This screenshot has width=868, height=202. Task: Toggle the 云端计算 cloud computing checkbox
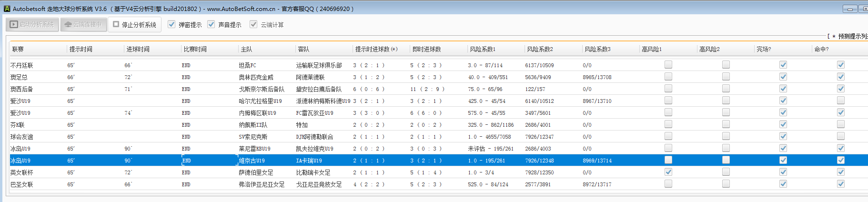point(253,24)
